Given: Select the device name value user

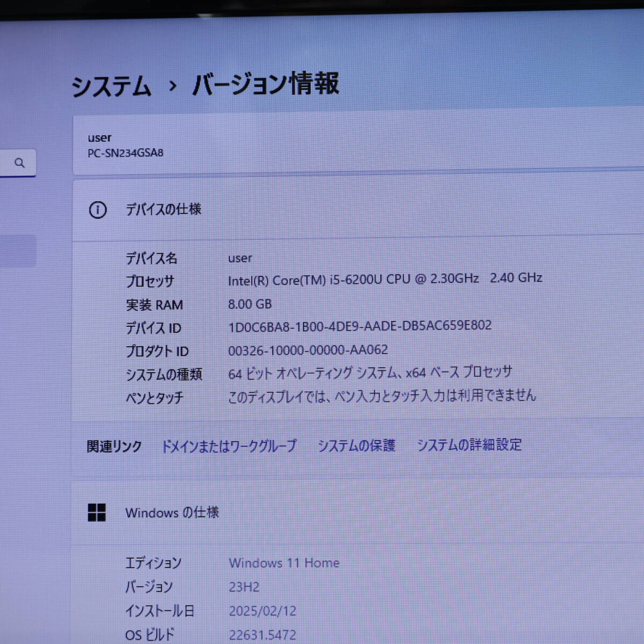Looking at the screenshot, I should [x=240, y=258].
